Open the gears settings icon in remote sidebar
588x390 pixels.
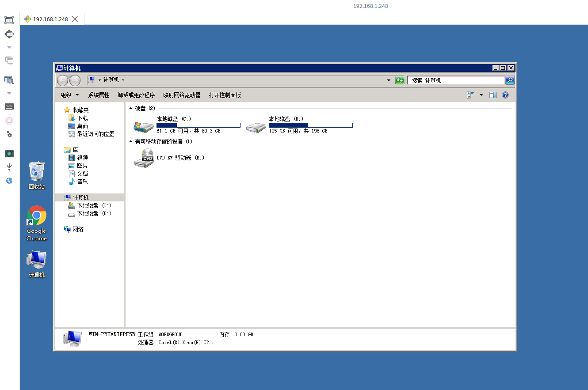click(9, 134)
